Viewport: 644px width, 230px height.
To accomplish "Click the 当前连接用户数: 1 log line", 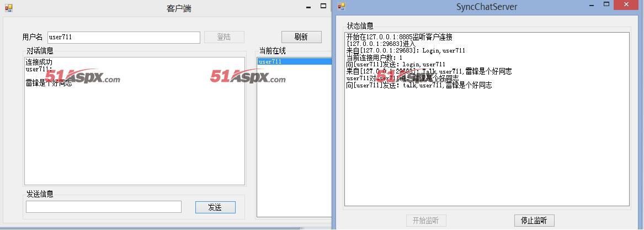I will [375, 57].
